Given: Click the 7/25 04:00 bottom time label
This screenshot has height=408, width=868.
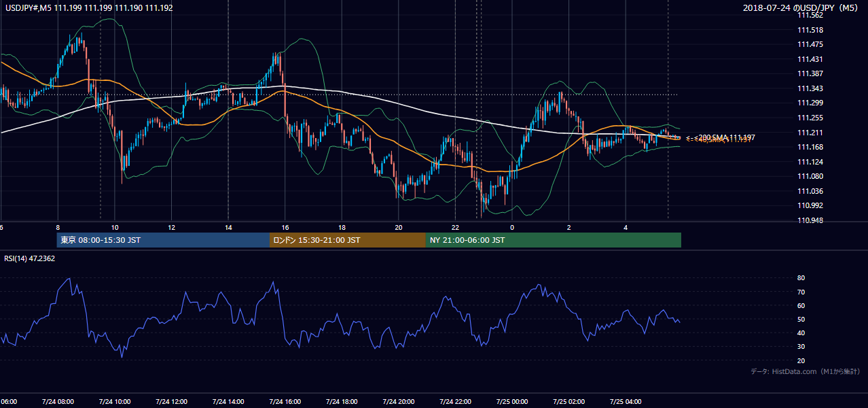Looking at the screenshot, I should (625, 402).
